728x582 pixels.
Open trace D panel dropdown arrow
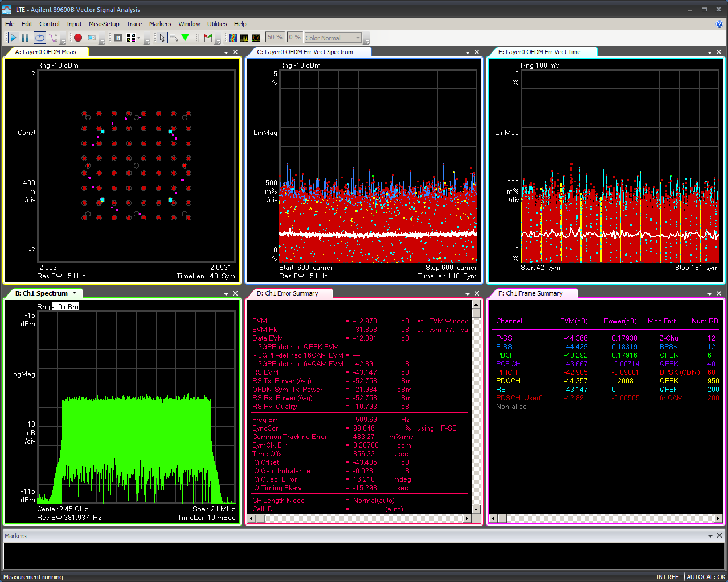(468, 294)
